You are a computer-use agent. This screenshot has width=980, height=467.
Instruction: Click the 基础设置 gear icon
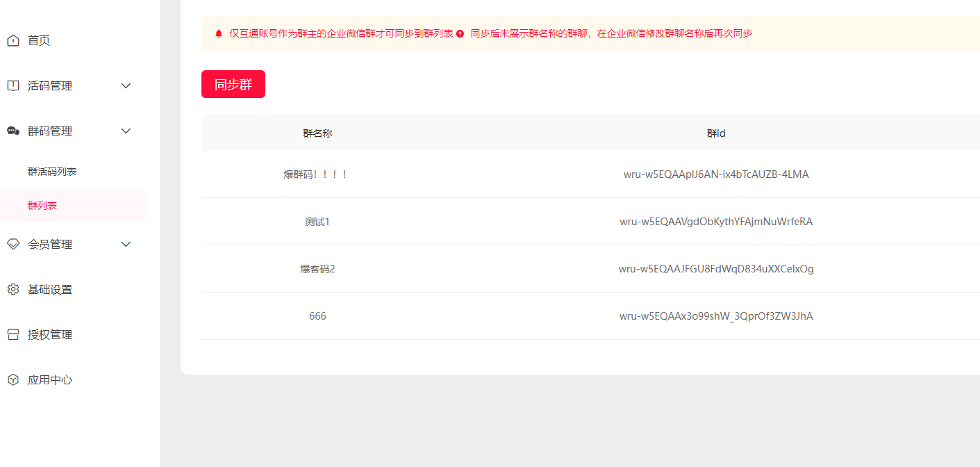(x=13, y=290)
